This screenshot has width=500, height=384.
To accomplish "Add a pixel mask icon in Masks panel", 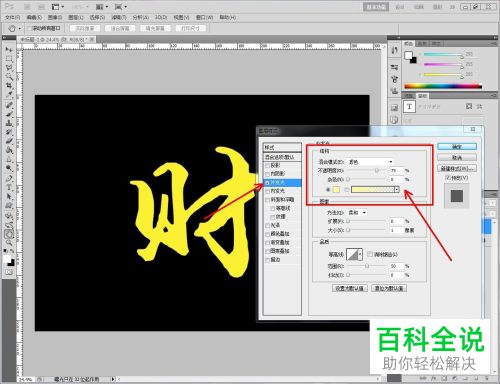I will [x=469, y=106].
